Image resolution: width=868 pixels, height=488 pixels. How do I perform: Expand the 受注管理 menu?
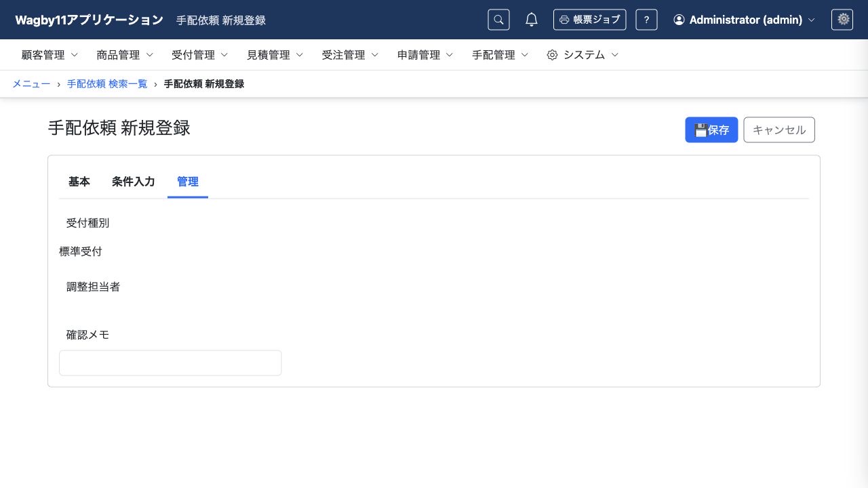(x=350, y=55)
